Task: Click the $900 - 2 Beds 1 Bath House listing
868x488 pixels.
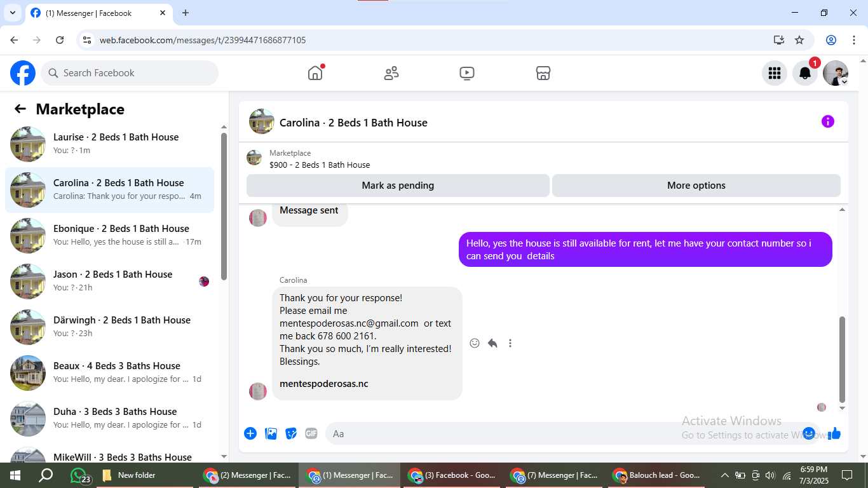Action: (x=320, y=165)
